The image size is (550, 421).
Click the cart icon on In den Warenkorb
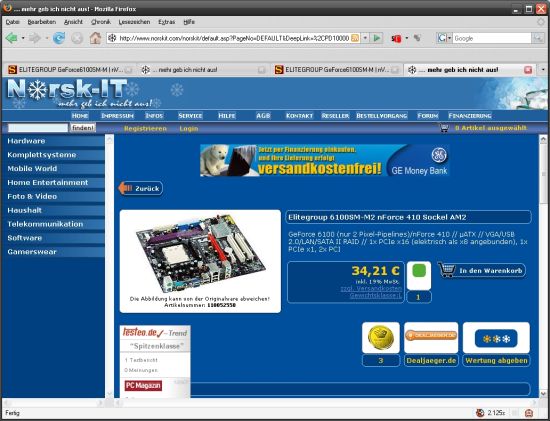[x=447, y=270]
